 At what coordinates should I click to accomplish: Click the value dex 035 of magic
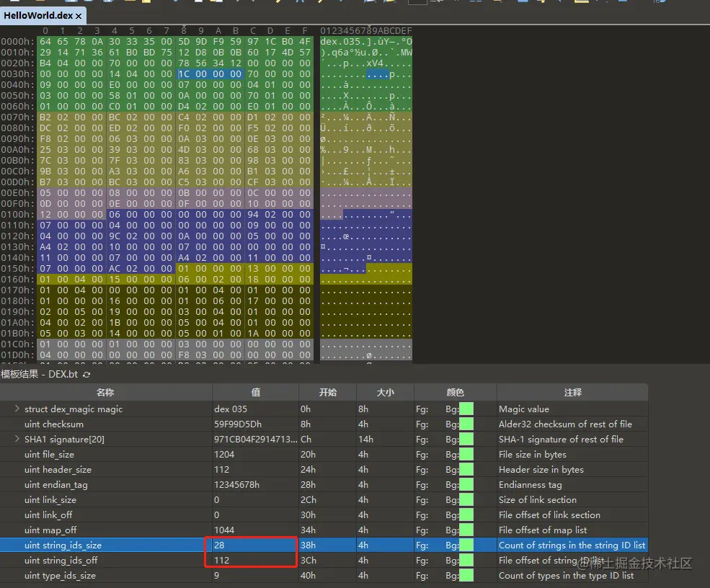tap(231, 409)
